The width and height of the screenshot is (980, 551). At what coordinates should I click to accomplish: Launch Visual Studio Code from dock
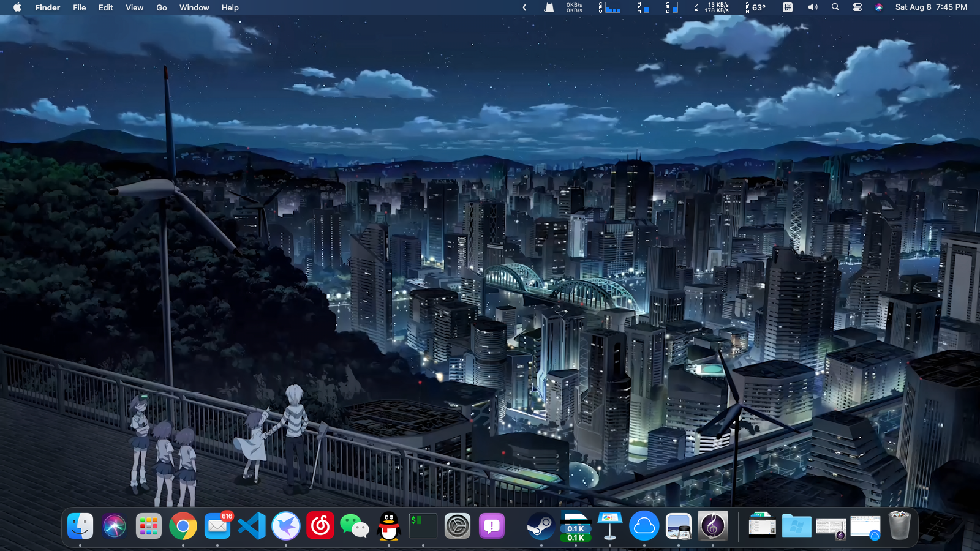pyautogui.click(x=252, y=526)
